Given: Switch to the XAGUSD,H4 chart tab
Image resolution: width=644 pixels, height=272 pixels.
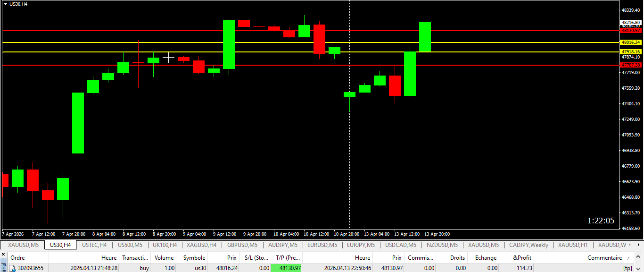Looking at the screenshot, I should (202, 245).
